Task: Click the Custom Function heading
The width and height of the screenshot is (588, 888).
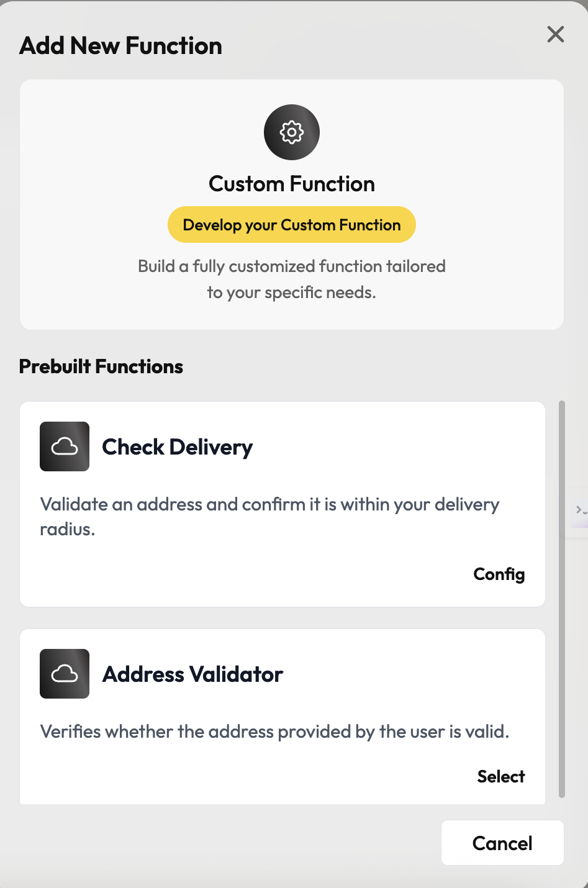Action: (292, 184)
